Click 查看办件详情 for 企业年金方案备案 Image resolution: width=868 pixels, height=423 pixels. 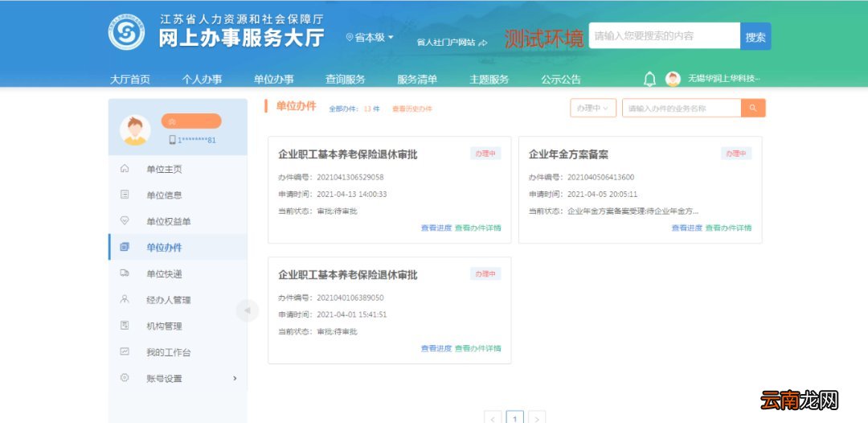tap(728, 228)
